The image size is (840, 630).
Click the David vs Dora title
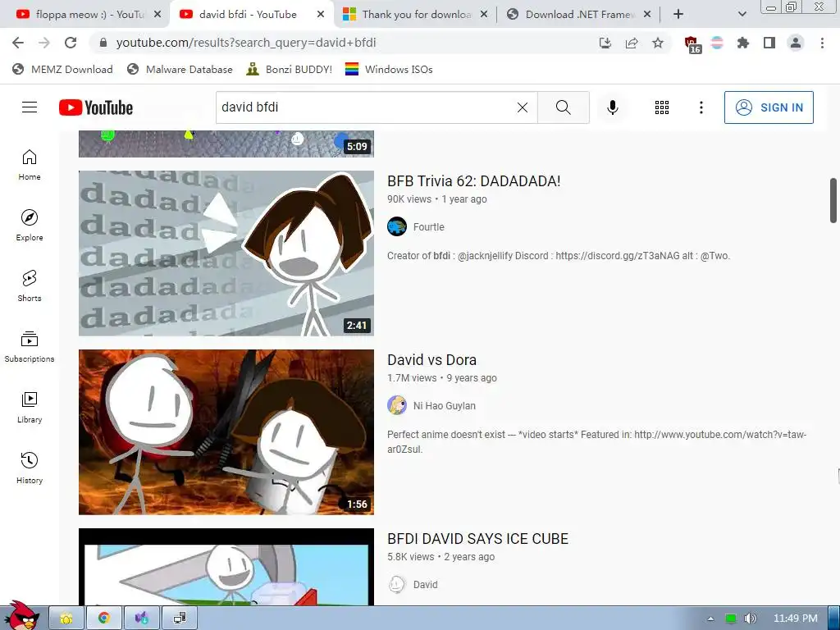pos(431,360)
